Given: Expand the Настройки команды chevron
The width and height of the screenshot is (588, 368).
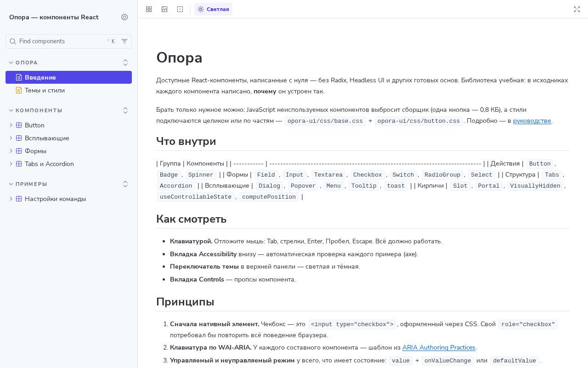Looking at the screenshot, I should click(11, 199).
